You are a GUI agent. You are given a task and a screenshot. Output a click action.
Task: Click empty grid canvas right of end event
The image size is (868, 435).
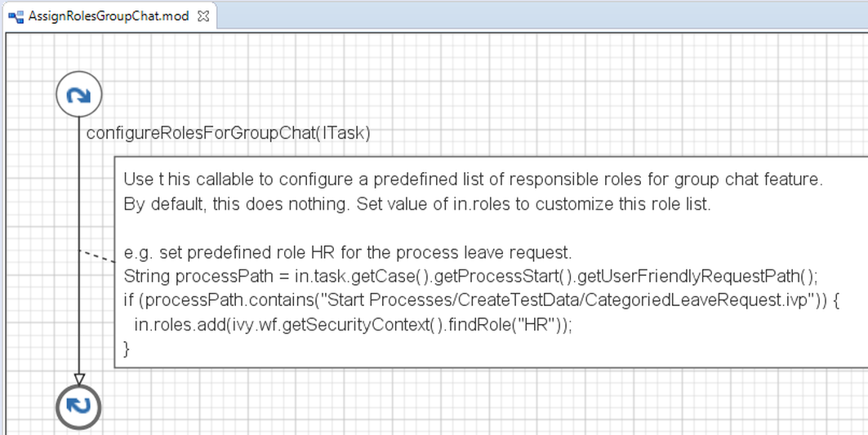(408, 404)
